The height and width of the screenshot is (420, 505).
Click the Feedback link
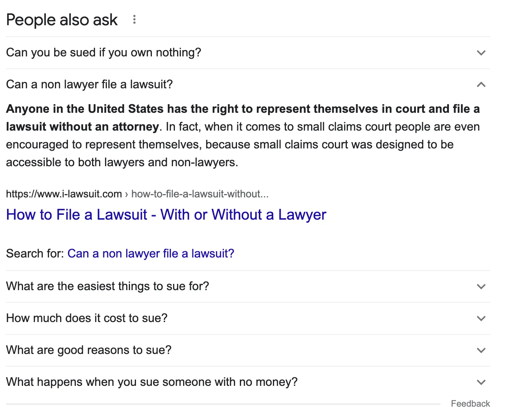pos(470,404)
